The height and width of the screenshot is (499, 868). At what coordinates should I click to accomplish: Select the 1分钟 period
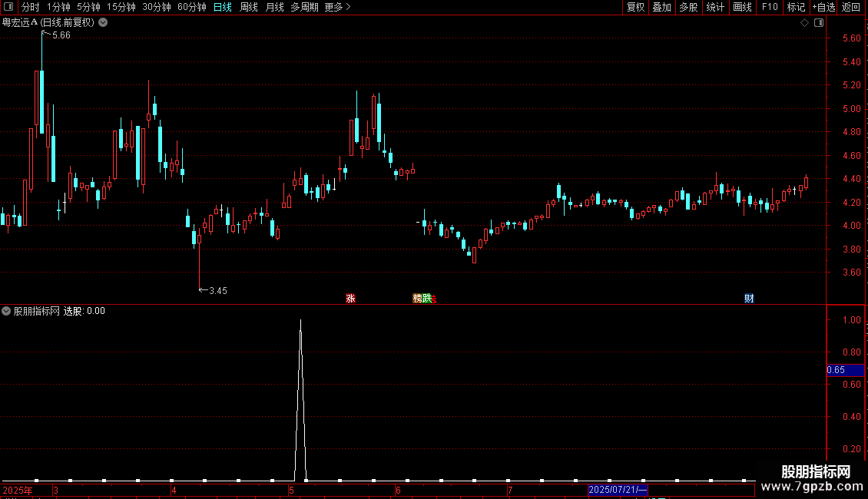[x=58, y=7]
